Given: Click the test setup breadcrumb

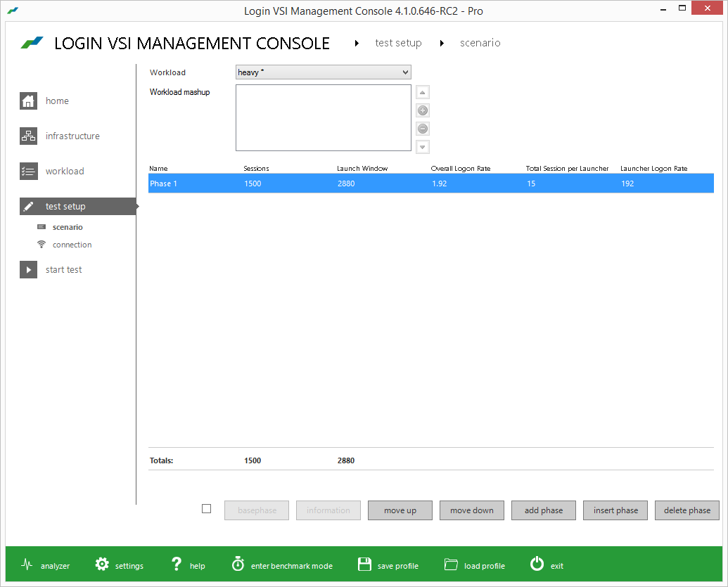Looking at the screenshot, I should point(398,43).
